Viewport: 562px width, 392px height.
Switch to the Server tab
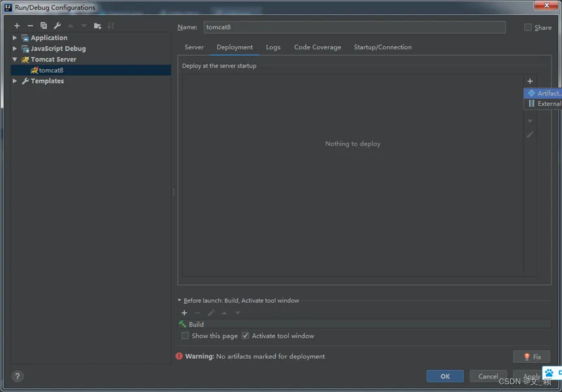(x=194, y=47)
